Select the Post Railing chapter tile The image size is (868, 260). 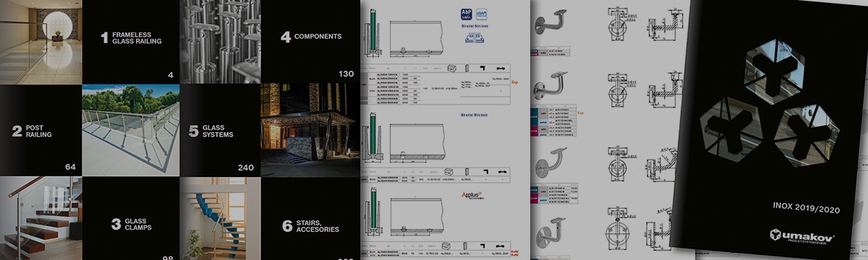41,130
